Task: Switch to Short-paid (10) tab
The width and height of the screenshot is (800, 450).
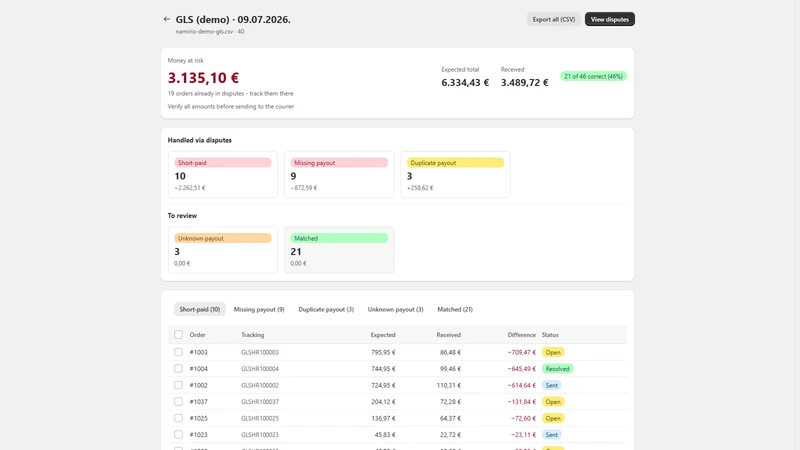Action: click(x=199, y=309)
